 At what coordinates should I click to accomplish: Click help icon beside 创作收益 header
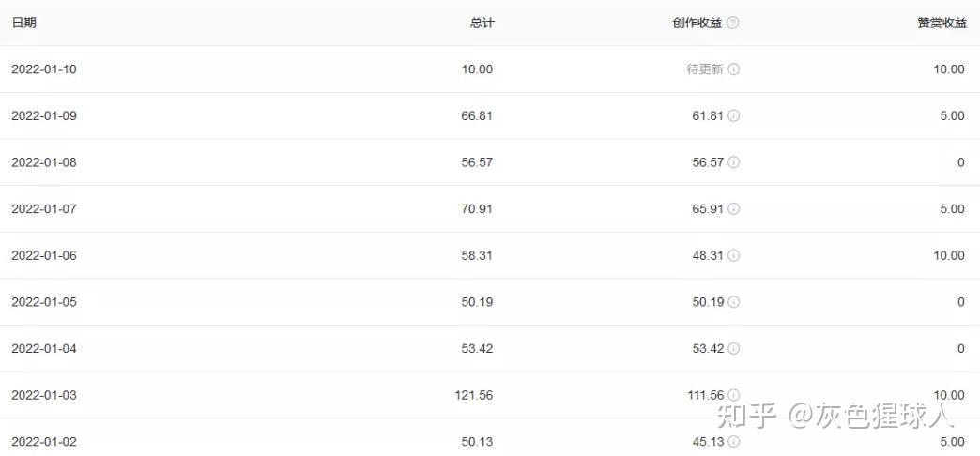pos(733,23)
